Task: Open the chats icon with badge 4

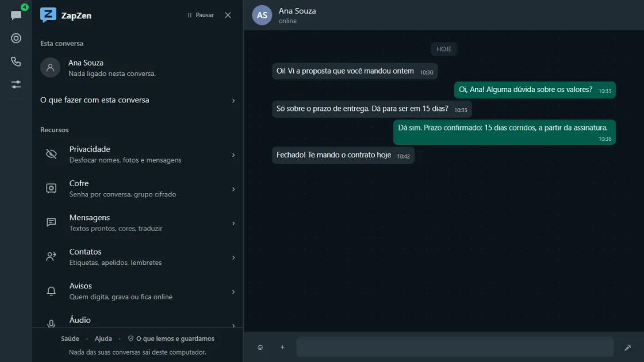Action: (16, 15)
